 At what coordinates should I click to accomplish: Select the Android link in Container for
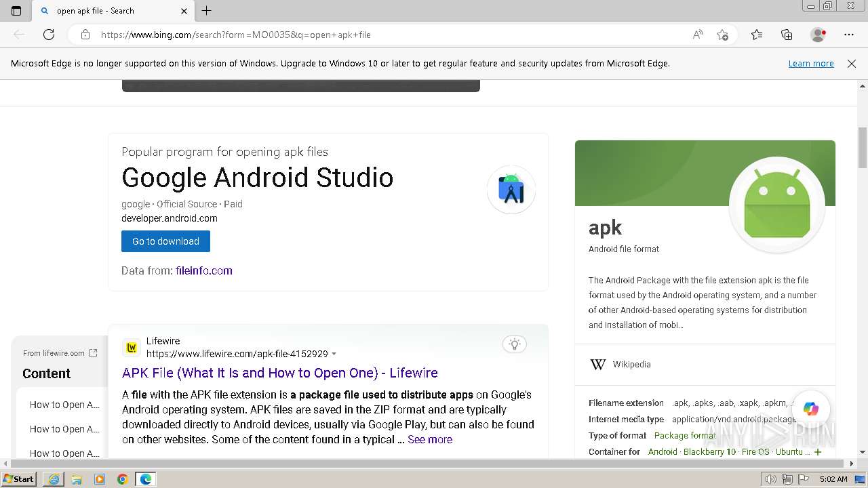point(663,451)
